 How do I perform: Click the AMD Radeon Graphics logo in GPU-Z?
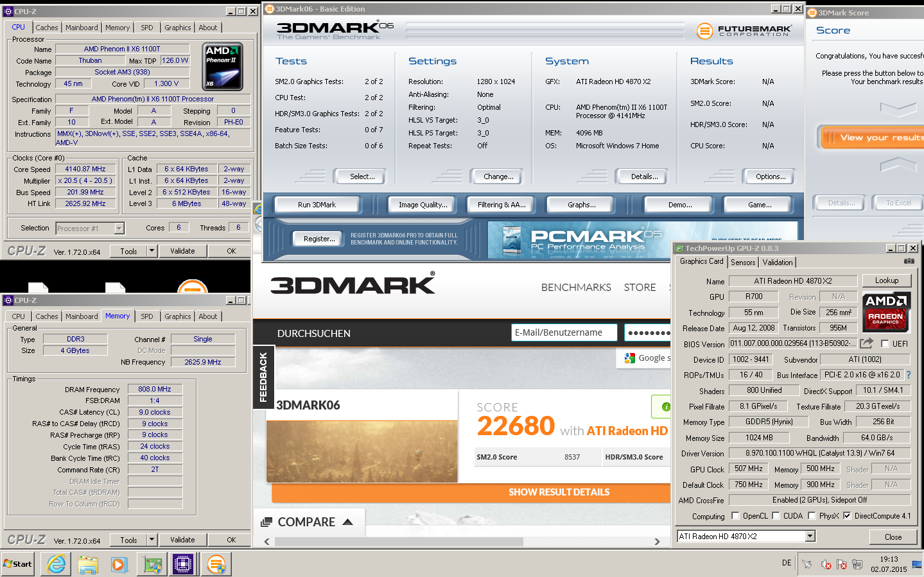coord(886,312)
